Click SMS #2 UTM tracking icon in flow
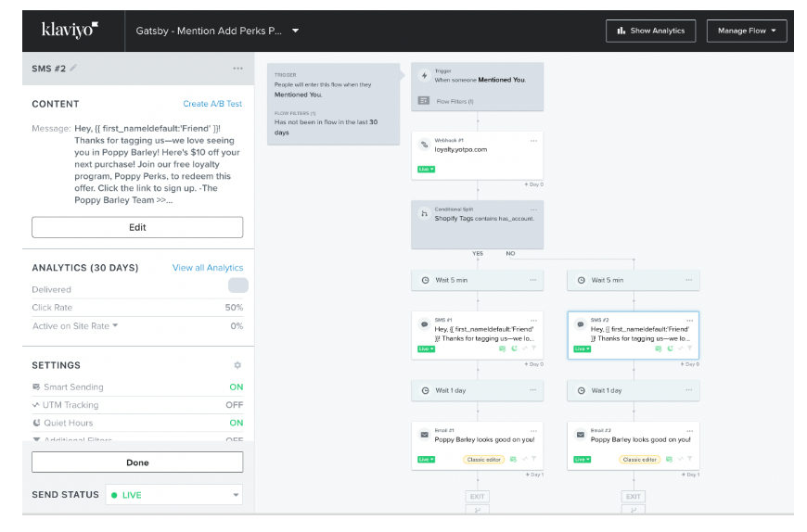This screenshot has width=807, height=532. (680, 349)
